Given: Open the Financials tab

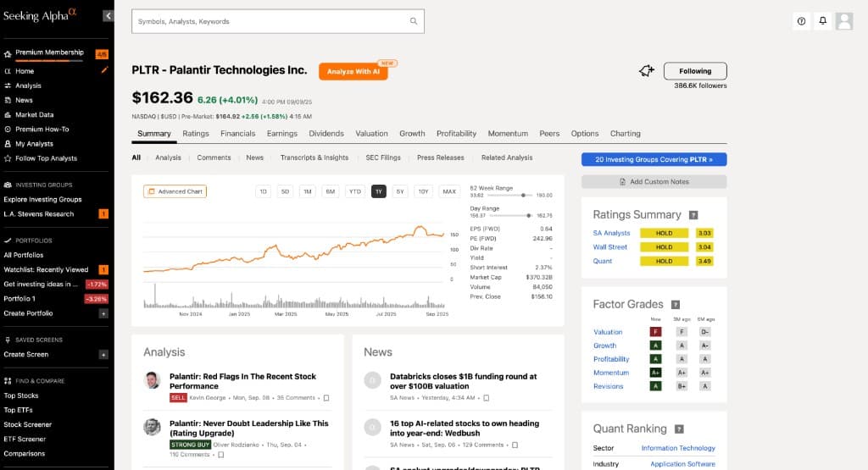Looking at the screenshot, I should coord(237,134).
